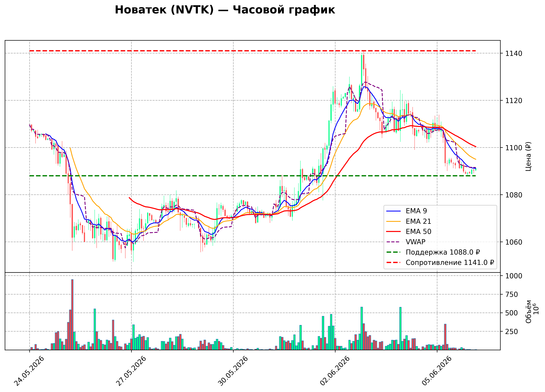This screenshot has height=392, width=545.
Task: Click the volume axis tick "500"
Action: (x=512, y=313)
